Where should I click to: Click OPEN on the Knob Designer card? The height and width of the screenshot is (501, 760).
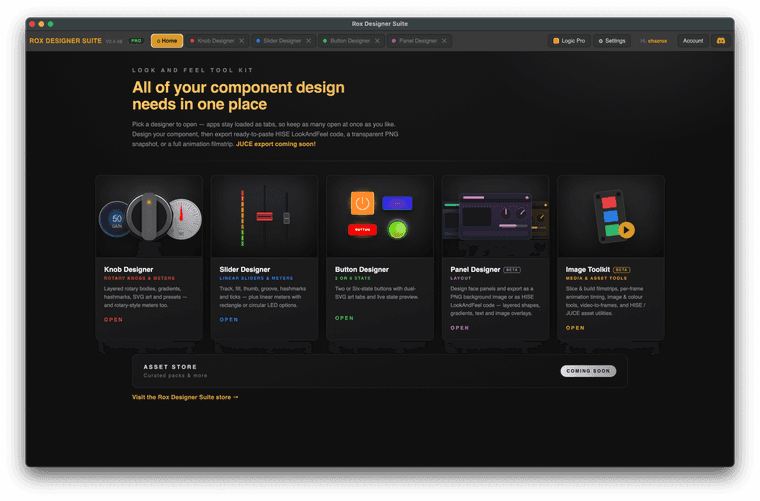(113, 320)
